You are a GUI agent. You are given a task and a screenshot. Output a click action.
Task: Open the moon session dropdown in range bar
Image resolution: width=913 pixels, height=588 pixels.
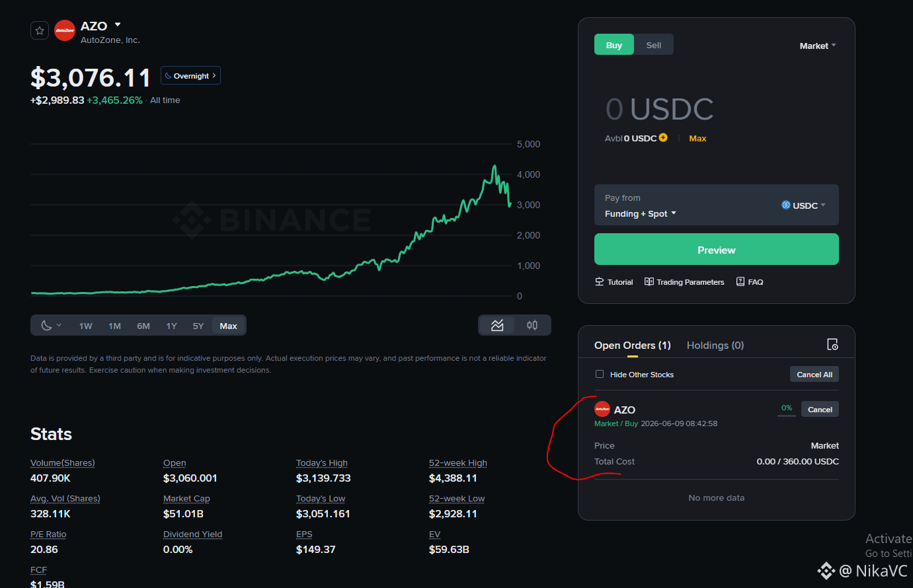[51, 326]
